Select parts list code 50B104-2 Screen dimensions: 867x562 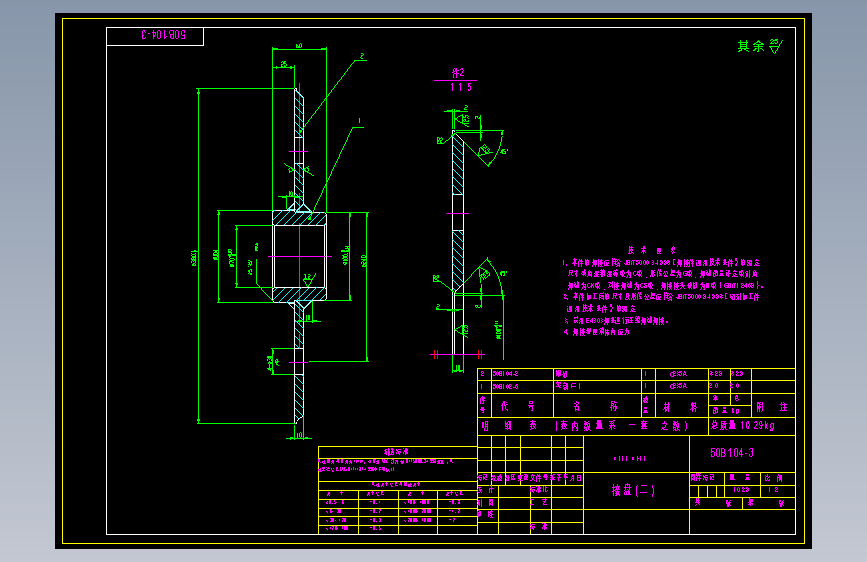pyautogui.click(x=505, y=374)
